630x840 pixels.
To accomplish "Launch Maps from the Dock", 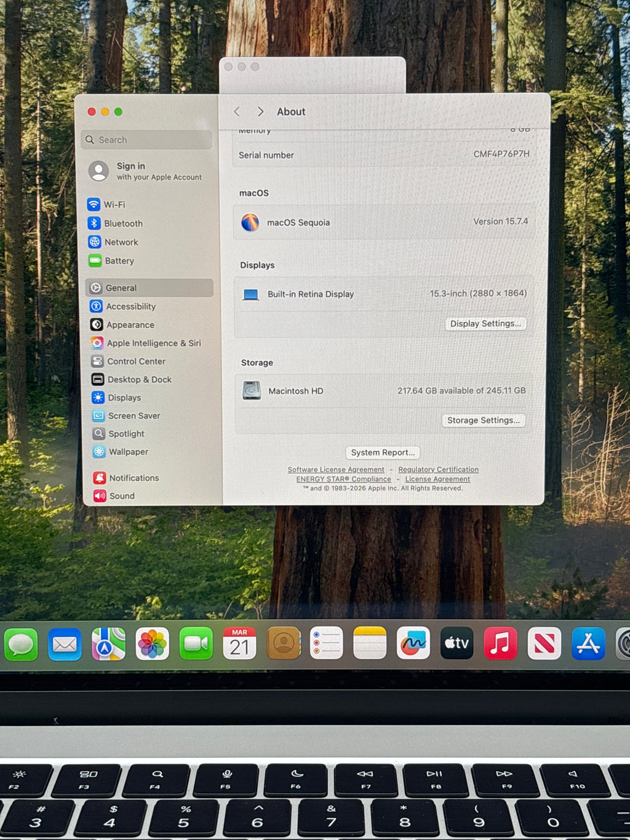I will coord(108,644).
